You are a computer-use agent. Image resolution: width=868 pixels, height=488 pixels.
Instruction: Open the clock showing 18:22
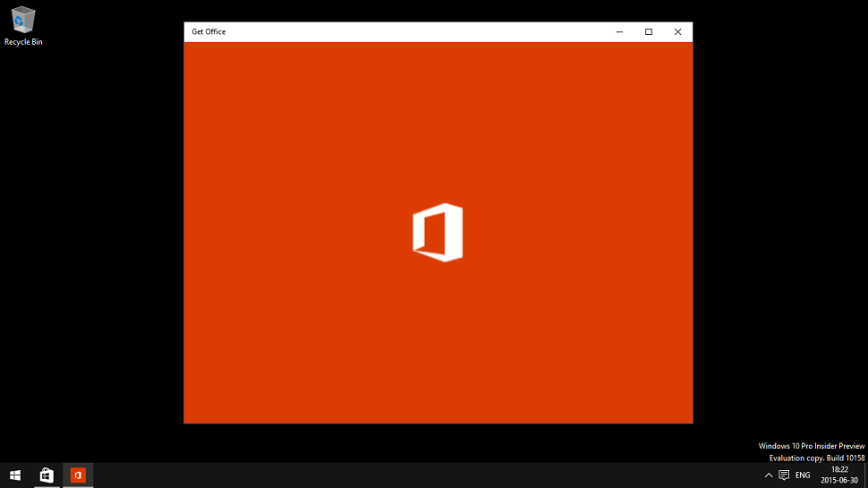839,475
